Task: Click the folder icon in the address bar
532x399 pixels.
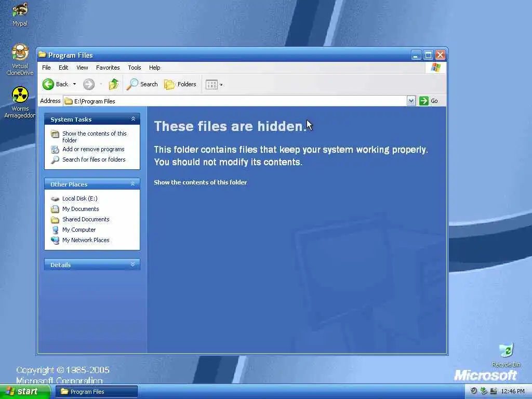Action: (69, 101)
